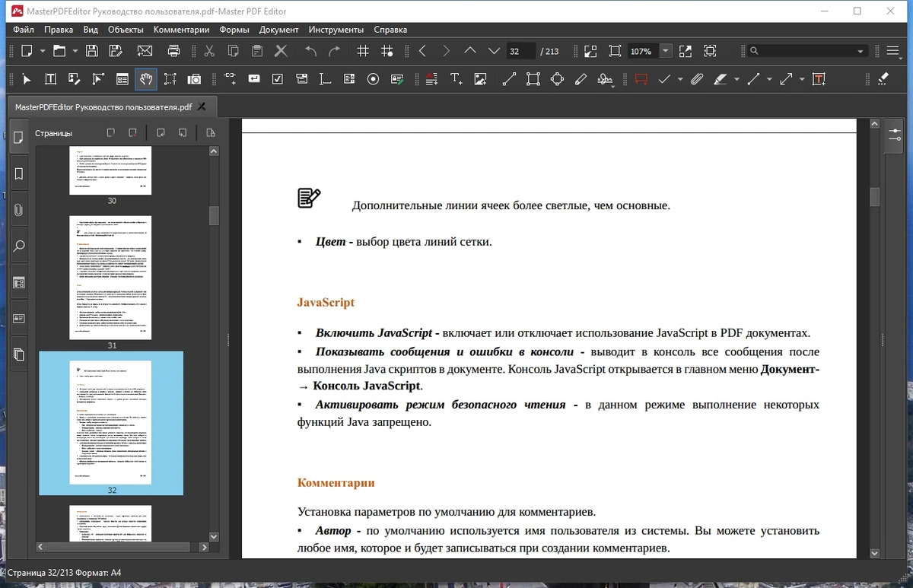Click the Copy icon in toolbar
The image size is (913, 588).
[x=234, y=51]
